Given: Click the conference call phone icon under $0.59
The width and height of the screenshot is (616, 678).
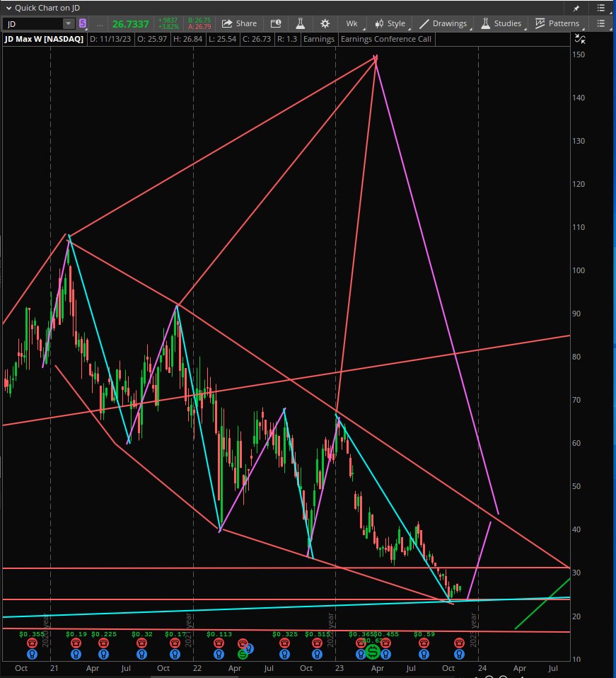Looking at the screenshot, I should click(x=424, y=643).
